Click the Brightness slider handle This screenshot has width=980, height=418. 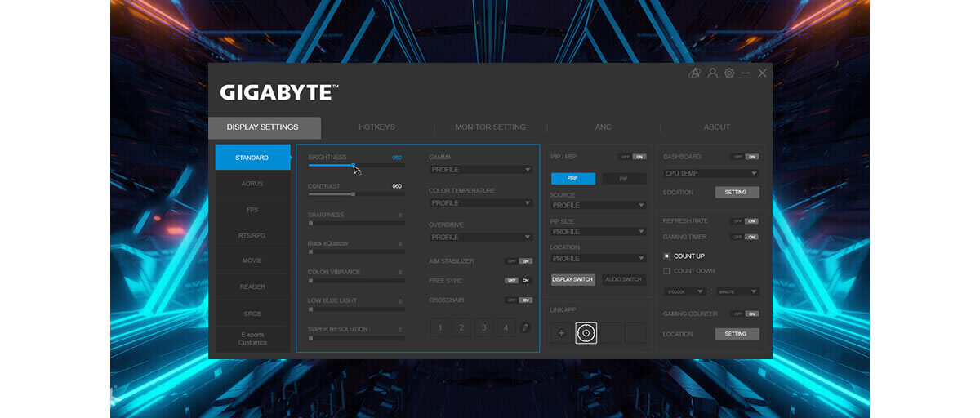tap(354, 165)
